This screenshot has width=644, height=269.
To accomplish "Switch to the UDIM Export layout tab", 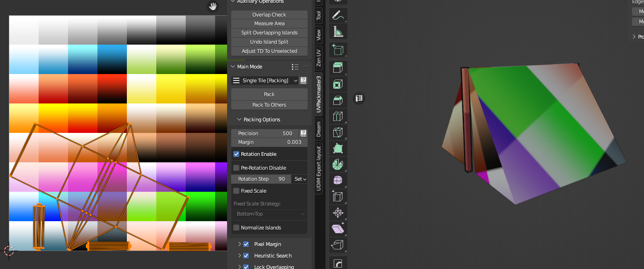I will (x=319, y=169).
